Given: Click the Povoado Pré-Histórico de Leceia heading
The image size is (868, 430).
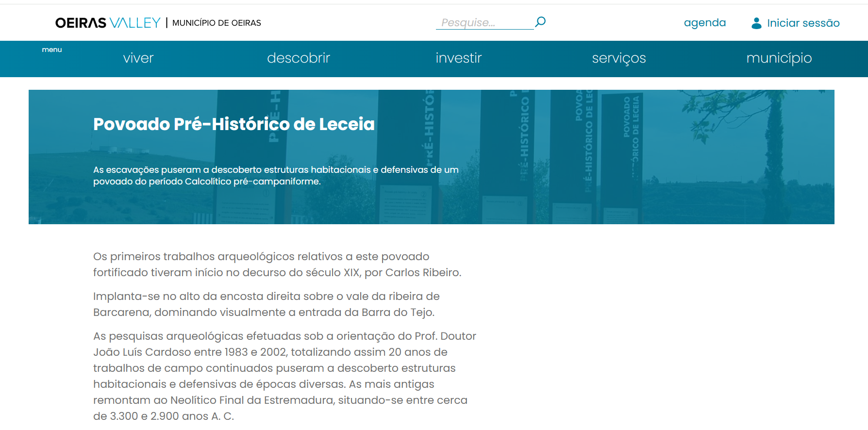Looking at the screenshot, I should click(x=234, y=124).
